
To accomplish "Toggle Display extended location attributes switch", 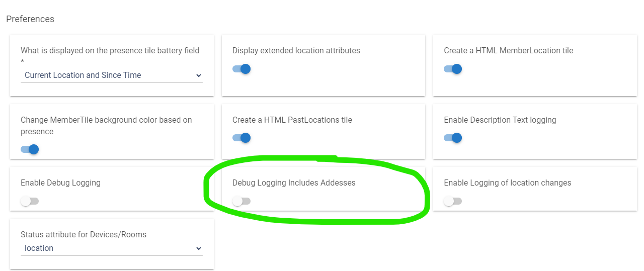I will click(242, 69).
